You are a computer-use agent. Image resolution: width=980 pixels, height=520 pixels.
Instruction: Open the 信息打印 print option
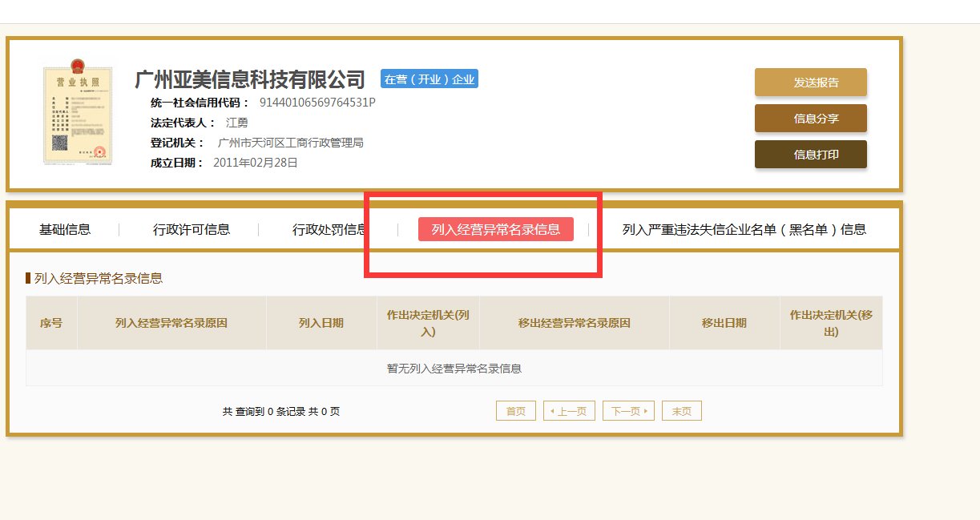point(810,155)
